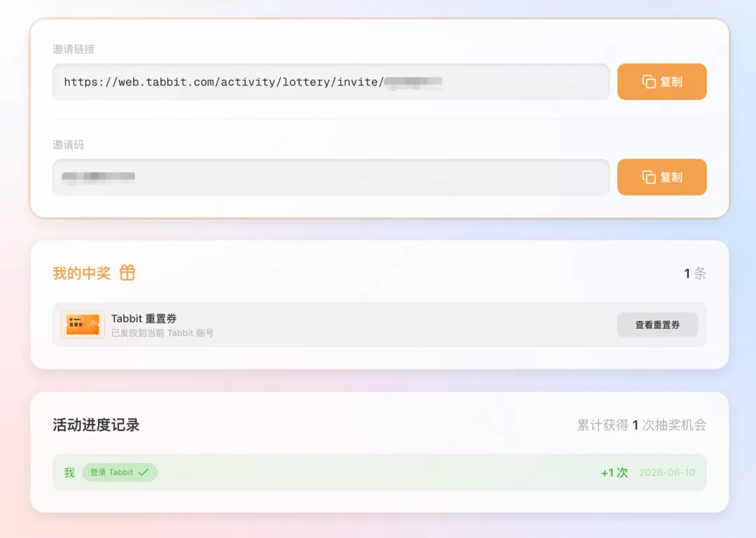Click the 'Tabbit 重置券' prize title

143,318
